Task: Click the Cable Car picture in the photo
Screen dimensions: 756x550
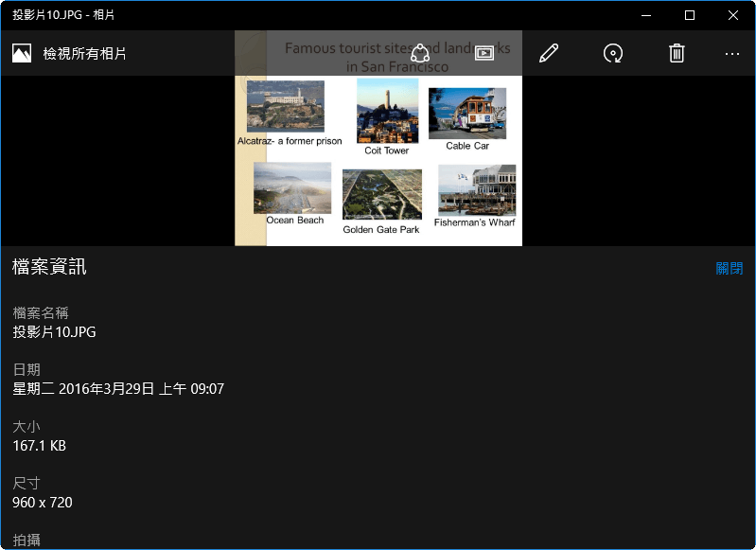Action: click(467, 114)
